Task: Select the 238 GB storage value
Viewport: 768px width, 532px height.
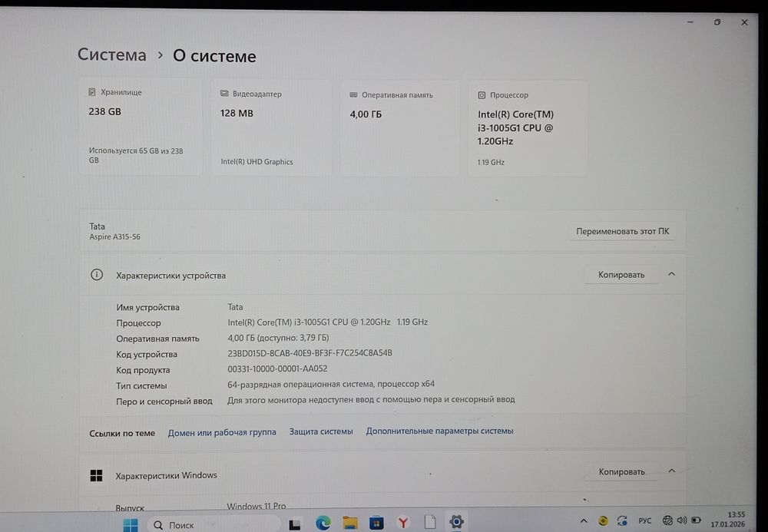Action: 104,111
